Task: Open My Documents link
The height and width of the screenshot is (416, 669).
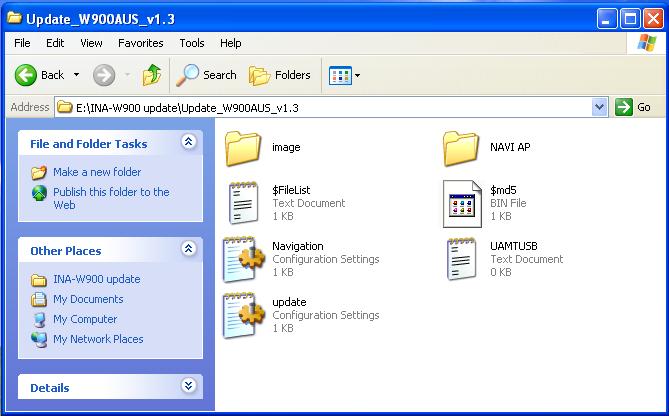Action: 88,299
